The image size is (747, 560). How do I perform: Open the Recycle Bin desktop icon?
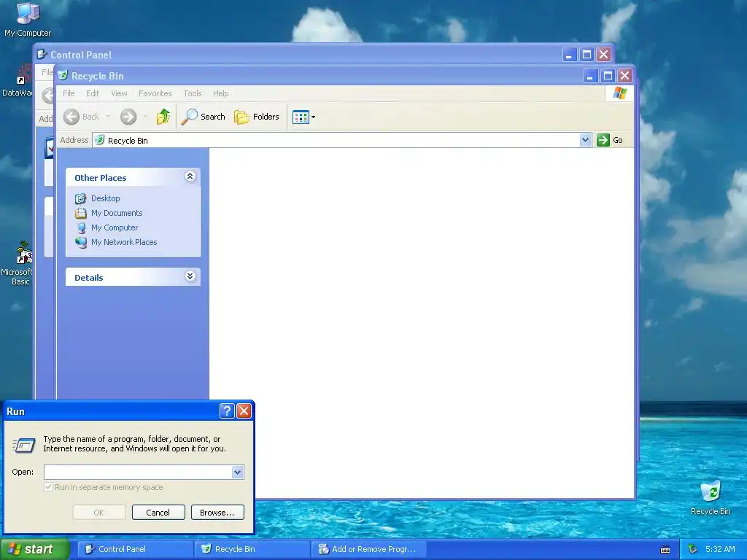[x=711, y=498]
